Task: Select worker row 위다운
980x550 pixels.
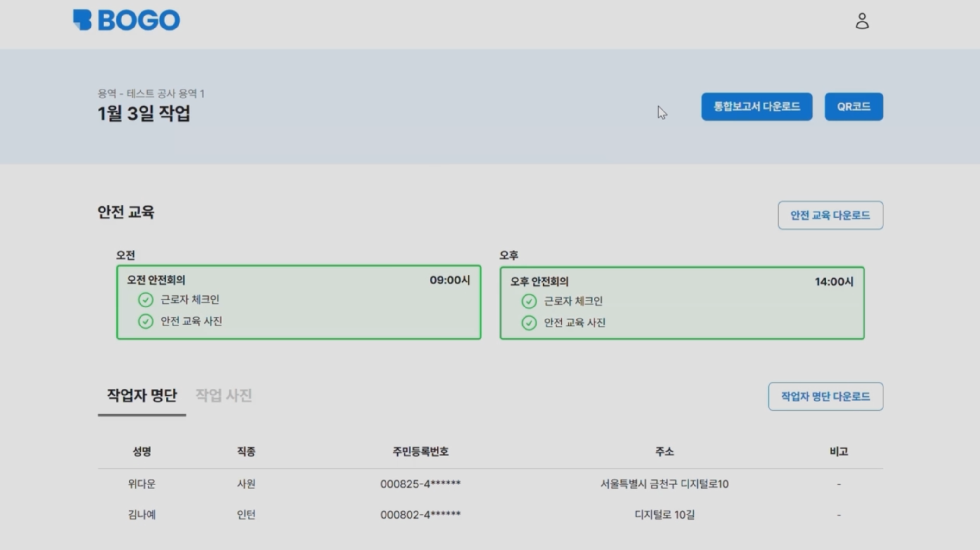Action: [x=141, y=484]
